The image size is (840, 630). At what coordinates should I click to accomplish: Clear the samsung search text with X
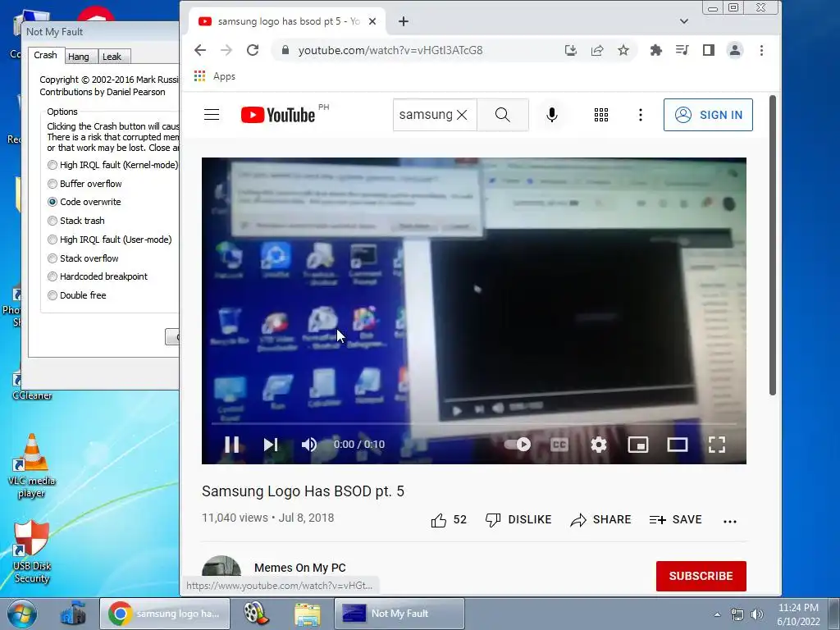click(x=462, y=115)
